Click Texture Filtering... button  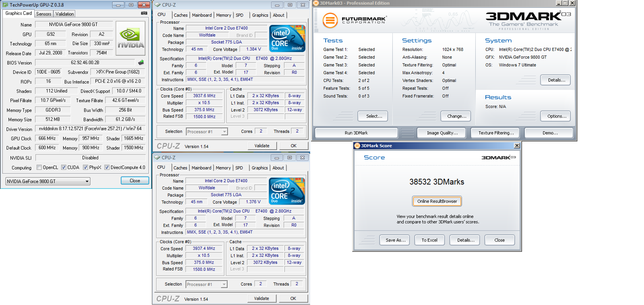click(x=496, y=133)
